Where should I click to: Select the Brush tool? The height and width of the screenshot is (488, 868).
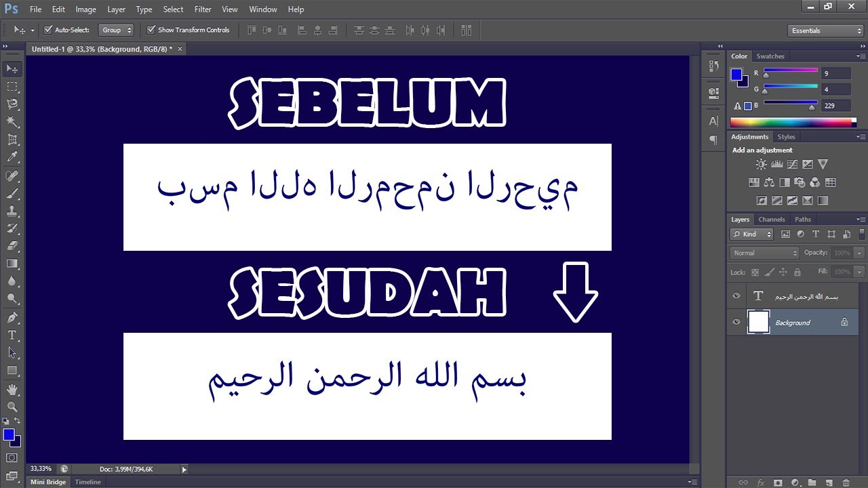[12, 194]
